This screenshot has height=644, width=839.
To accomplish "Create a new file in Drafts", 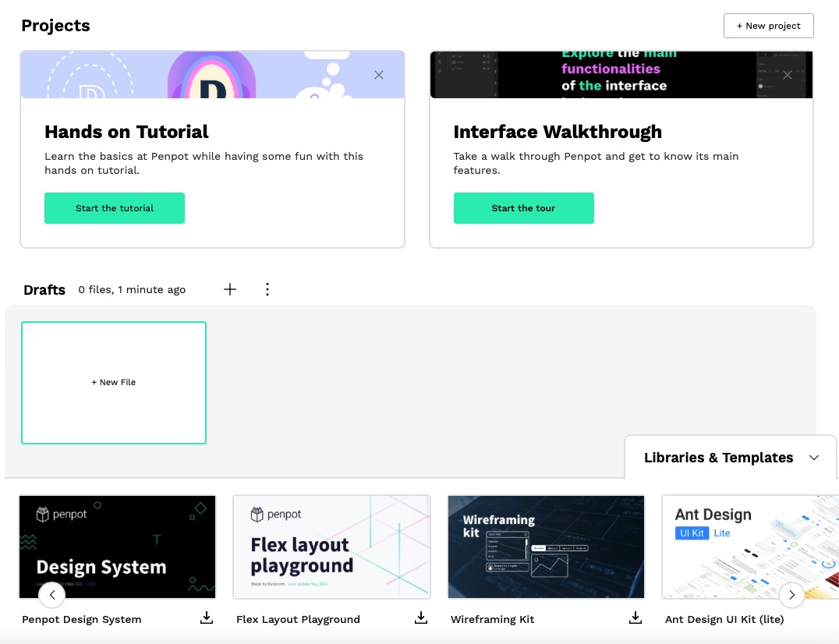I will 114,383.
